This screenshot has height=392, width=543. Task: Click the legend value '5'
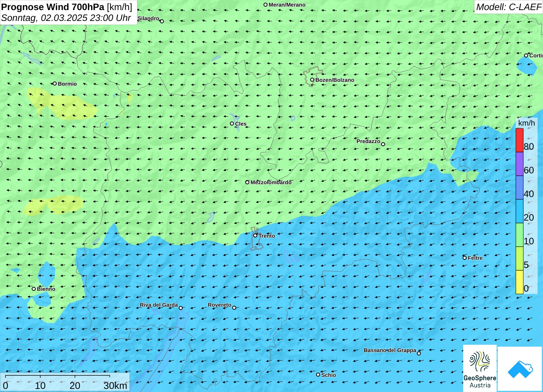[526, 265]
